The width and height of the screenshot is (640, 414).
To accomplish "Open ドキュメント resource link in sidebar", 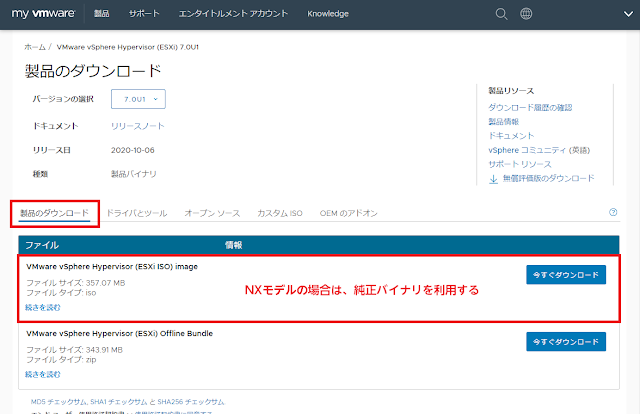I will coord(511,136).
